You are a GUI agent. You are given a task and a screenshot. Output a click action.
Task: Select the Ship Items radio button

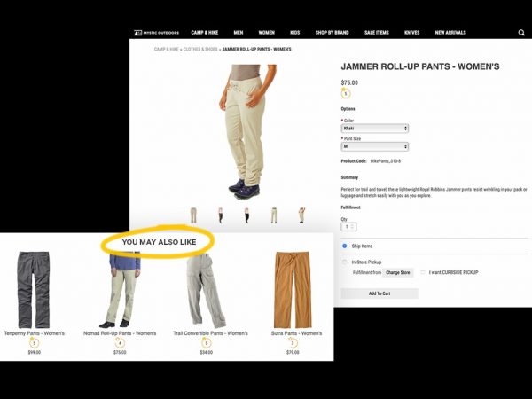pos(345,246)
